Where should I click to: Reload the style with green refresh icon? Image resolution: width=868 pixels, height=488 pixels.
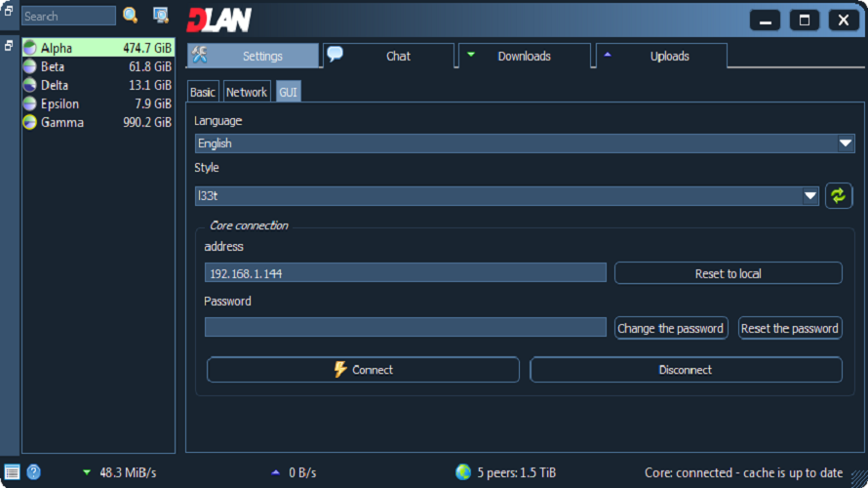point(838,195)
